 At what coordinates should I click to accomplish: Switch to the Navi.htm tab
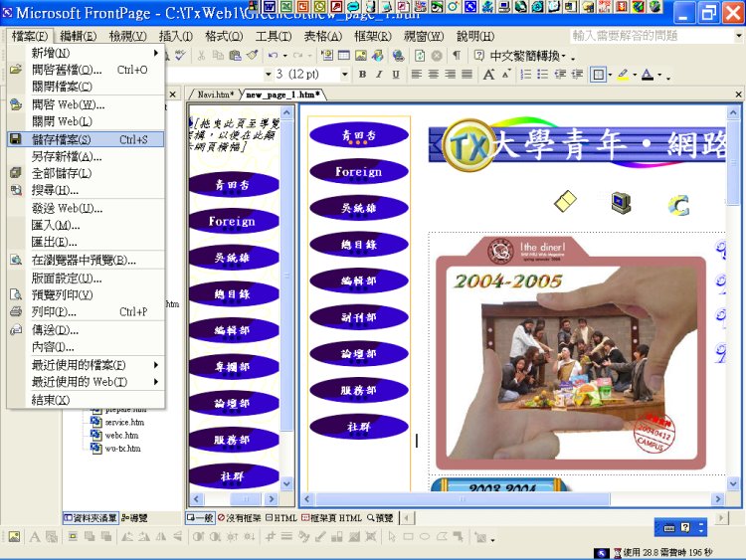214,94
